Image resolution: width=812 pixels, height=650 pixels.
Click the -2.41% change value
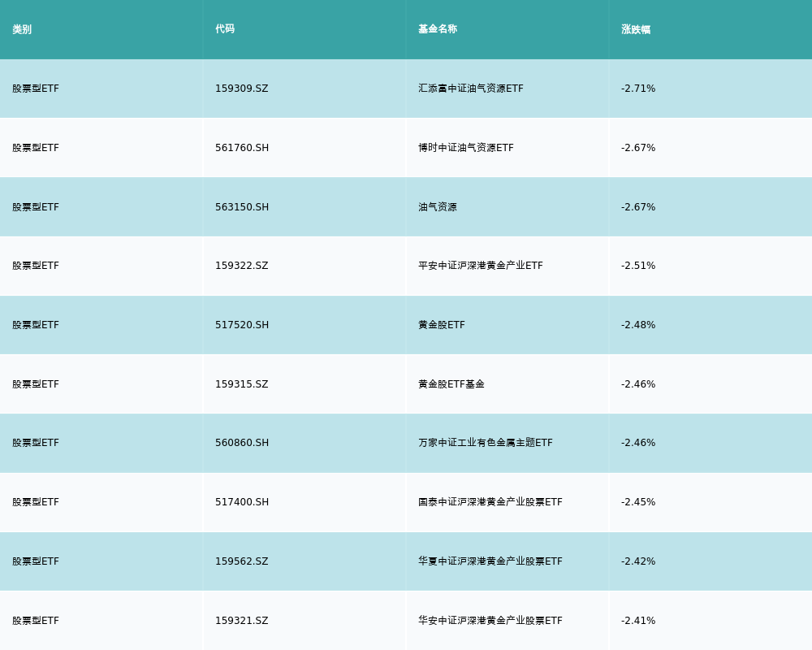[x=638, y=621]
